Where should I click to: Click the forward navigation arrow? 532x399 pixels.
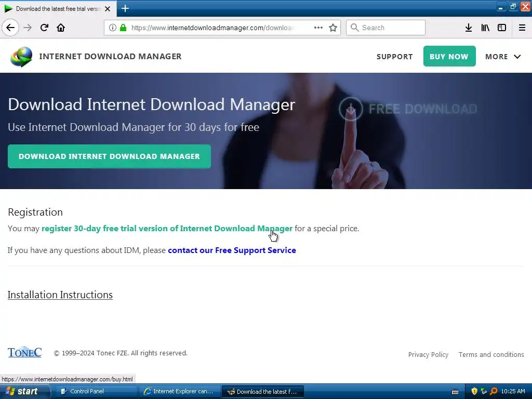point(28,28)
